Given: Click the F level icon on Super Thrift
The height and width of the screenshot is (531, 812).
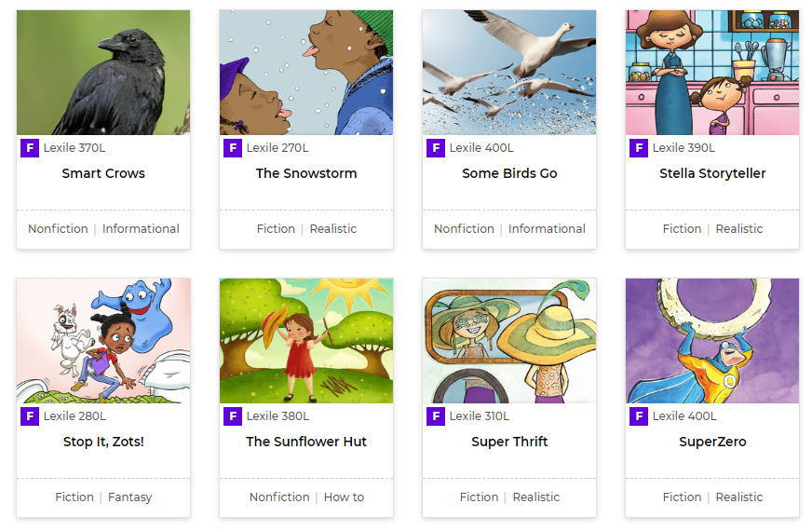Looking at the screenshot, I should [436, 416].
